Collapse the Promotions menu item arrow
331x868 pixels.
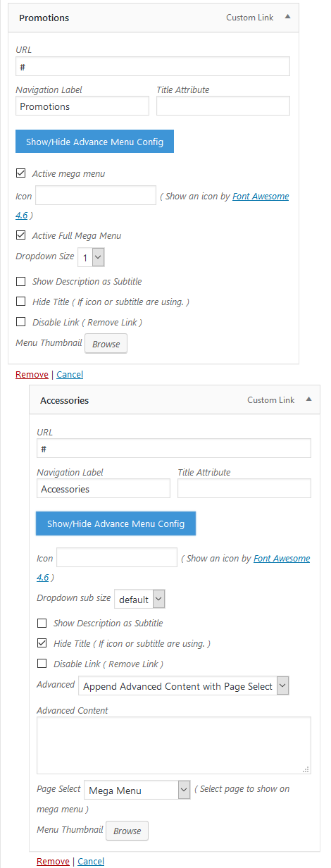[x=287, y=17]
